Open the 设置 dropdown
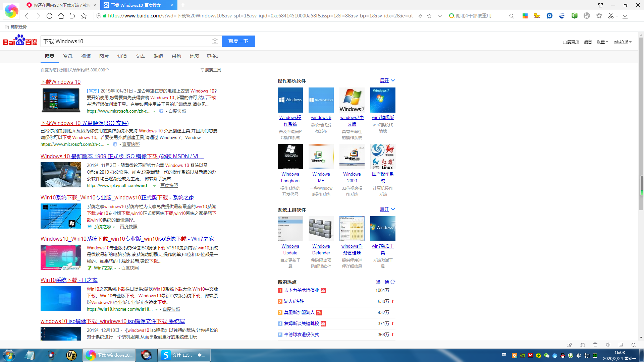644x362 pixels. [602, 42]
